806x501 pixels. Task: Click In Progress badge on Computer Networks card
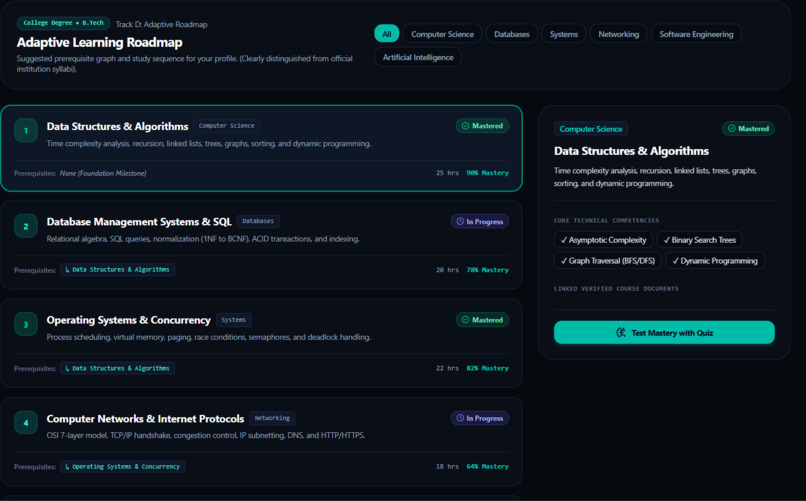pos(480,418)
